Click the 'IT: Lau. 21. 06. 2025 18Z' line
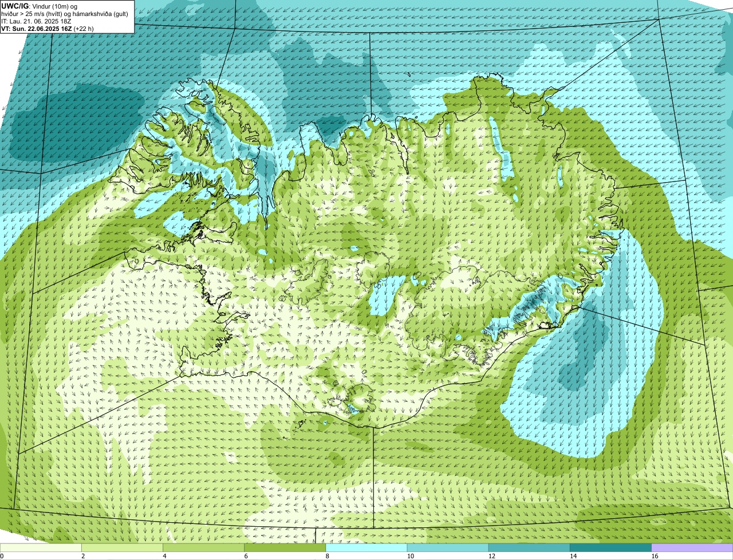The image size is (733, 560). pyautogui.click(x=36, y=21)
